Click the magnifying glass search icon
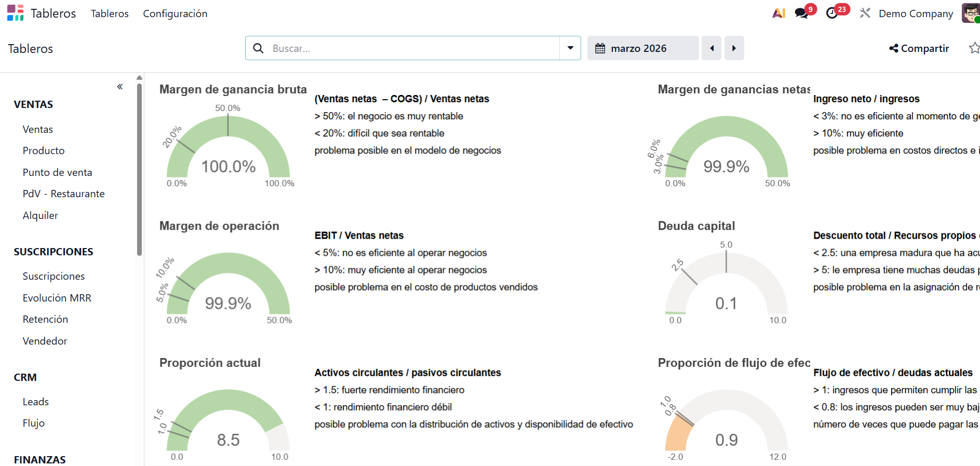 258,48
